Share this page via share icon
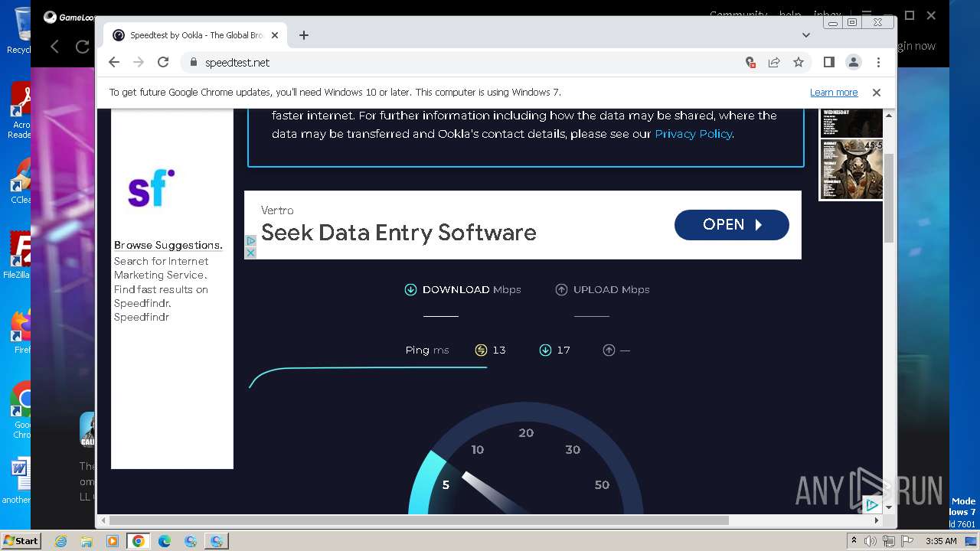 tap(774, 62)
